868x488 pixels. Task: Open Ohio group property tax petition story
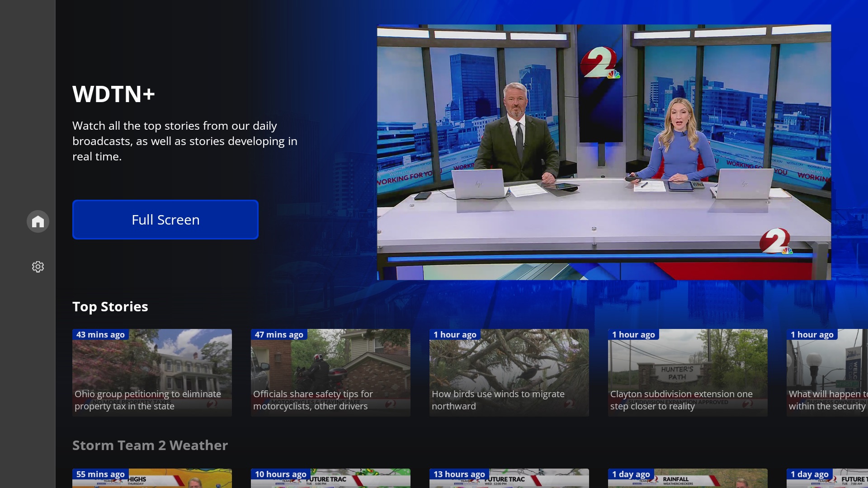[152, 373]
